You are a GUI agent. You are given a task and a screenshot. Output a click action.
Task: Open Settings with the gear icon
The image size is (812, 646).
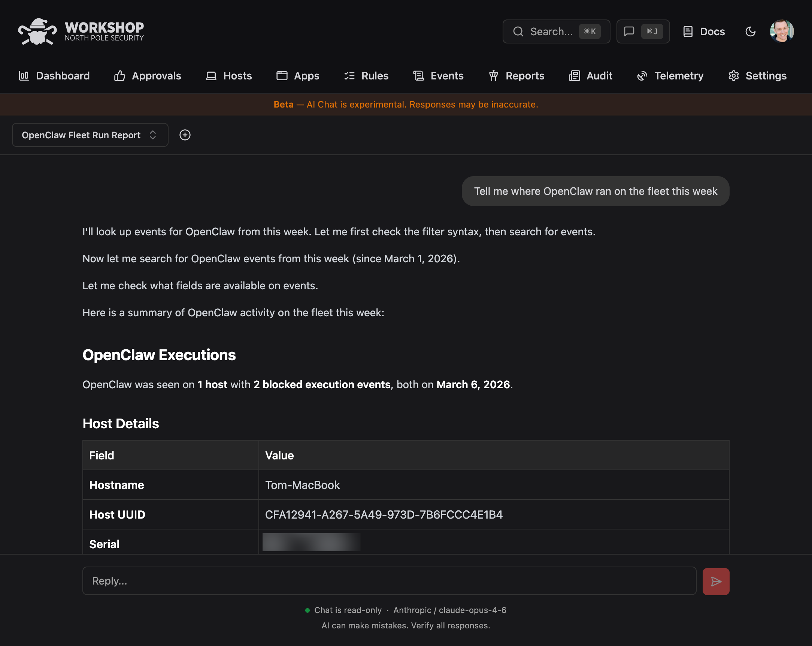[x=734, y=76]
